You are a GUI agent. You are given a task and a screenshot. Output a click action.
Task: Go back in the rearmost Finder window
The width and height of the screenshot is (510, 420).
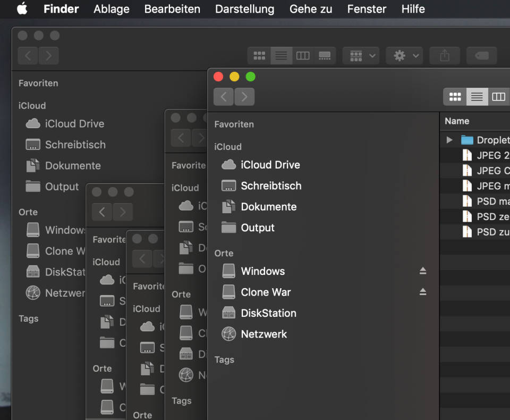coord(28,56)
